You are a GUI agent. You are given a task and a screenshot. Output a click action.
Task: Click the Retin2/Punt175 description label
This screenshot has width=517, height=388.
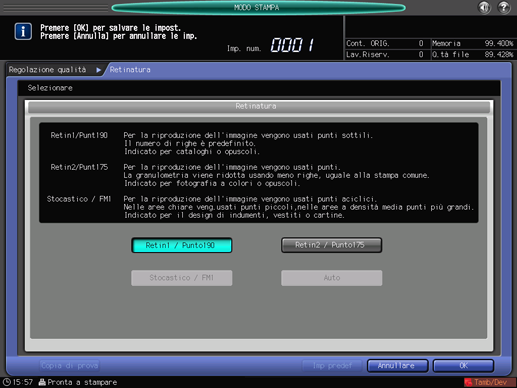point(79,167)
